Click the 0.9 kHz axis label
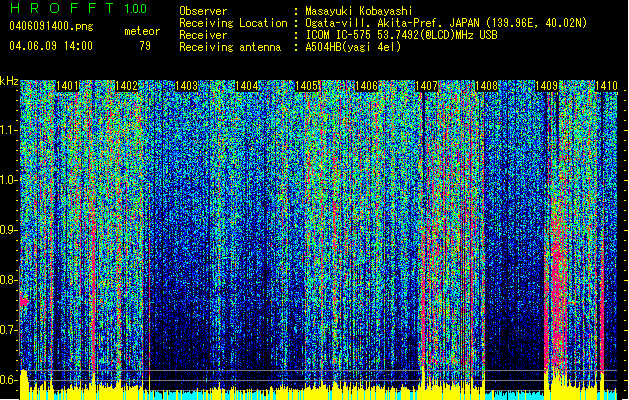 (7, 230)
